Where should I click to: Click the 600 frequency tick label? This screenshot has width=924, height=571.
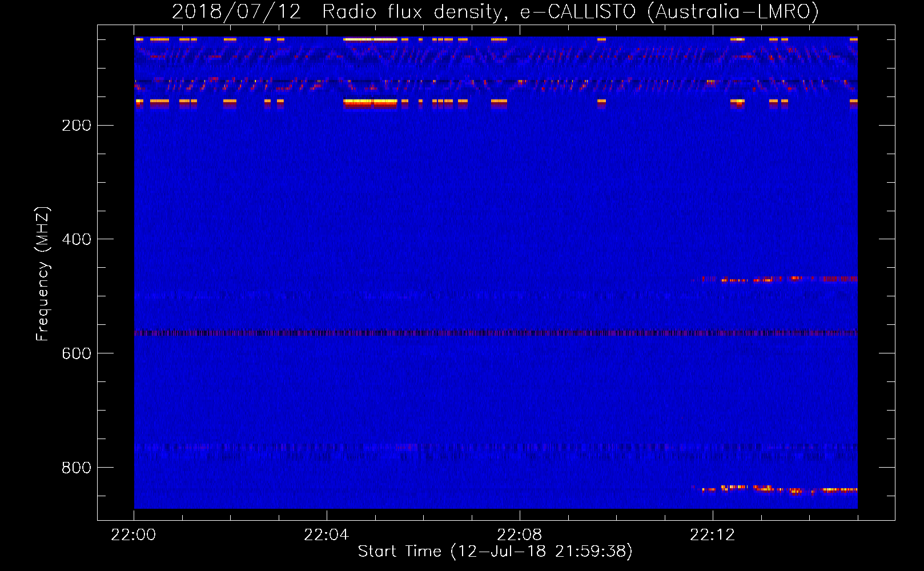point(77,353)
